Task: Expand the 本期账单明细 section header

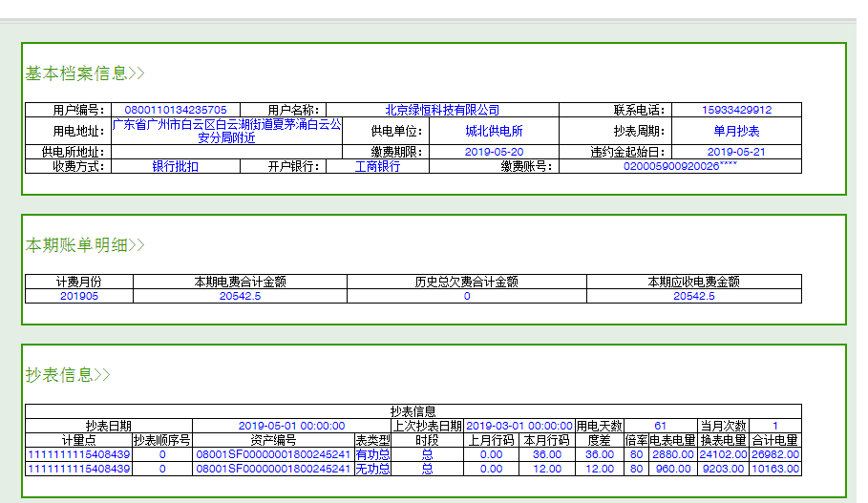Action: pos(84,245)
